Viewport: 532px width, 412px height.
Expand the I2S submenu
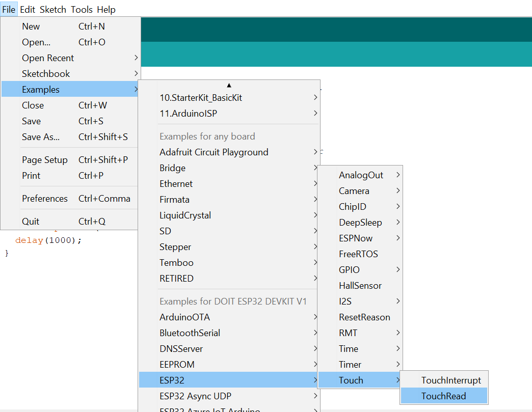pyautogui.click(x=360, y=301)
